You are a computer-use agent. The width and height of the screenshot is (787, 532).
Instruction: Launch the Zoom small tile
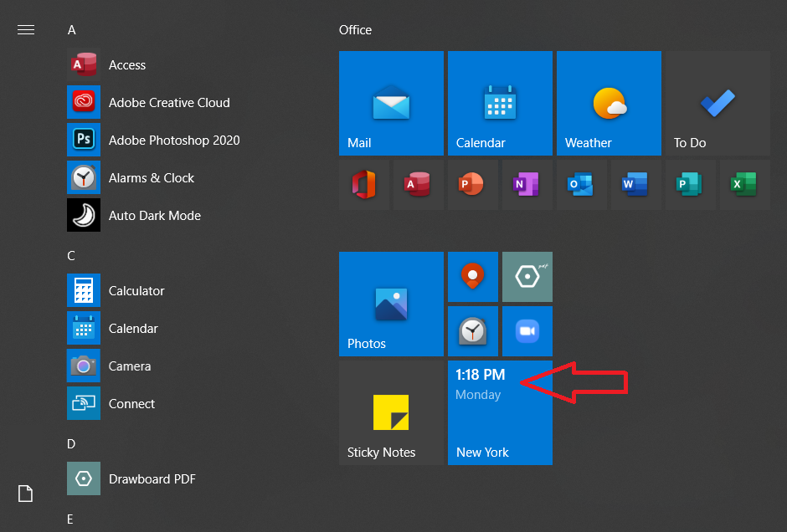[527, 331]
